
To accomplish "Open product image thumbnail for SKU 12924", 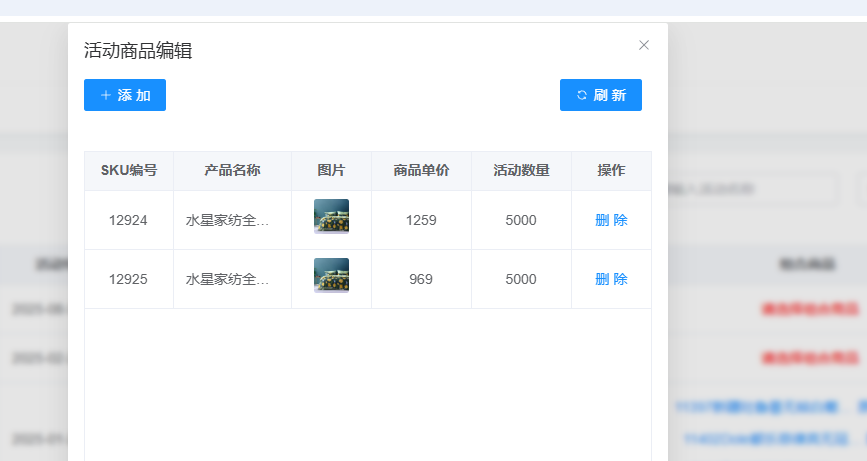I will (x=331, y=217).
